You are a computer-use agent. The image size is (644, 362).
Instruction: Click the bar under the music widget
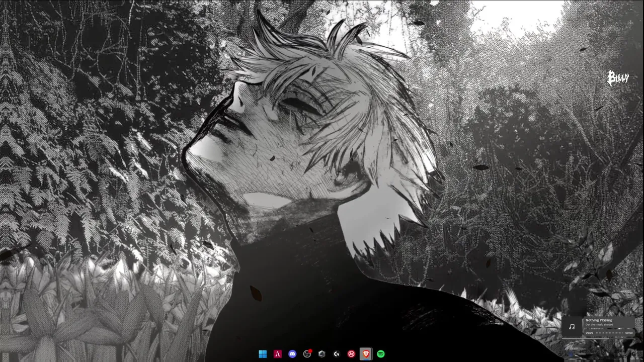(598, 338)
